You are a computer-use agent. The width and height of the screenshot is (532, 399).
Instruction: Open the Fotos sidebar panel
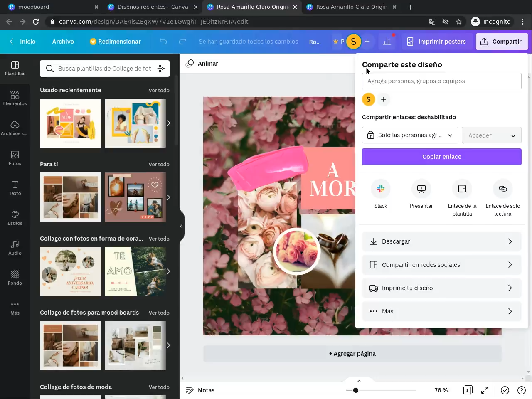click(x=15, y=158)
